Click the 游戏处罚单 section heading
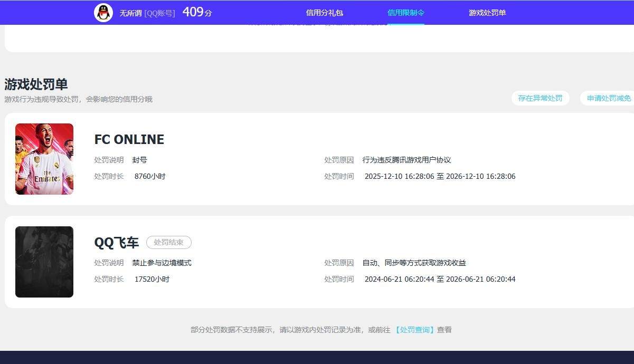The width and height of the screenshot is (634, 364). [36, 84]
